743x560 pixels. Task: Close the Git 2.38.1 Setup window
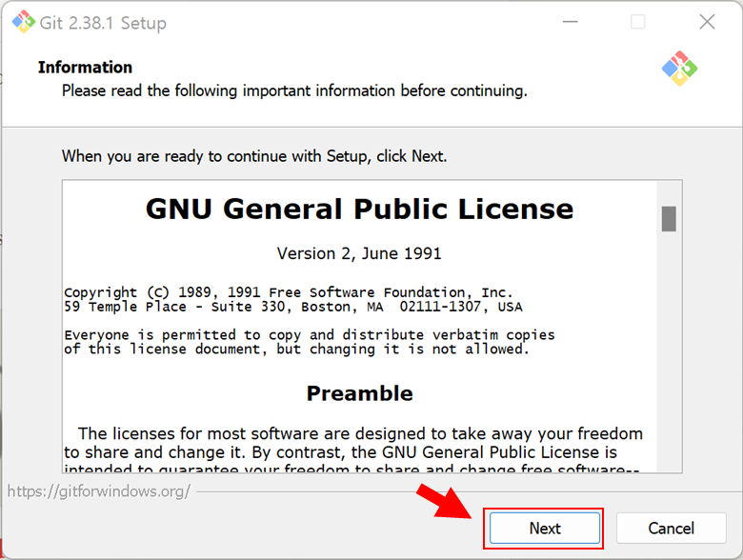707,22
